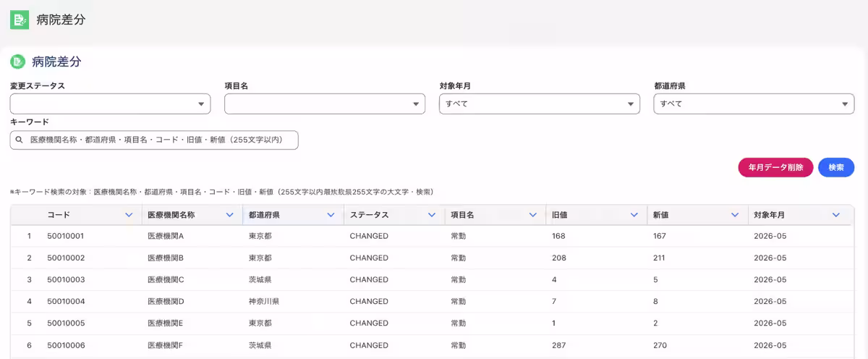Click 神奈川県 in the 医療機関D row

(264, 301)
